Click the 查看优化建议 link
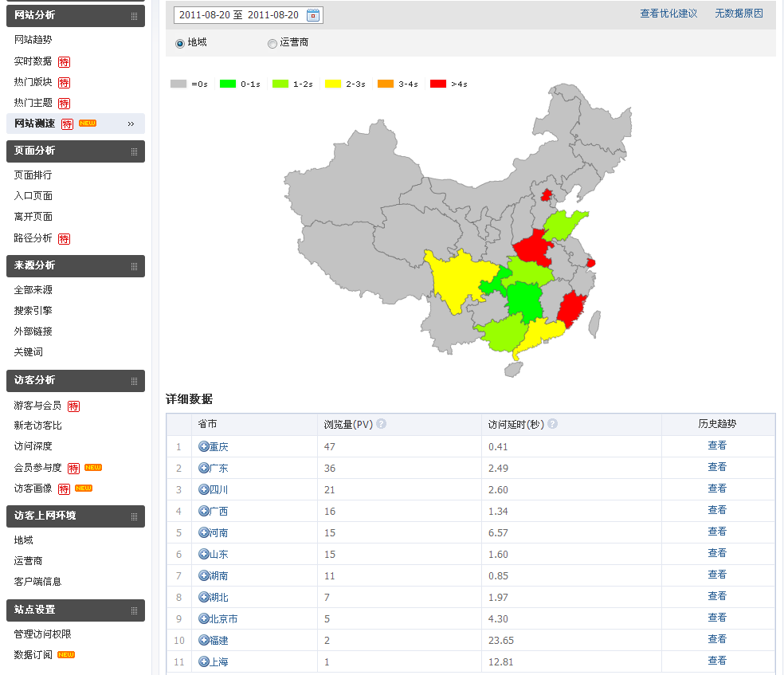This screenshot has height=675, width=784. pos(668,14)
